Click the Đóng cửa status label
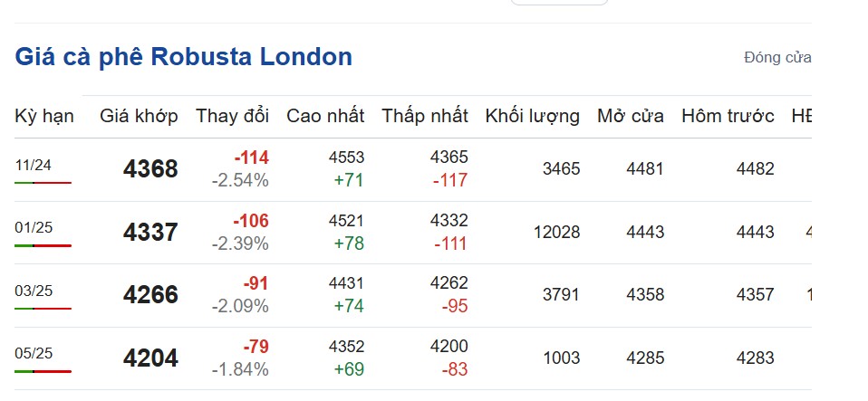This screenshot has height=401, width=868. (x=776, y=57)
